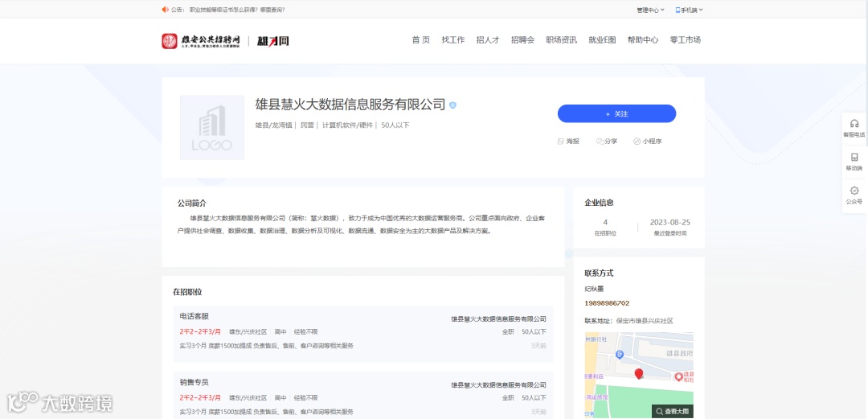Click the 在招职位 section heading
This screenshot has width=868, height=419.
pyautogui.click(x=187, y=291)
